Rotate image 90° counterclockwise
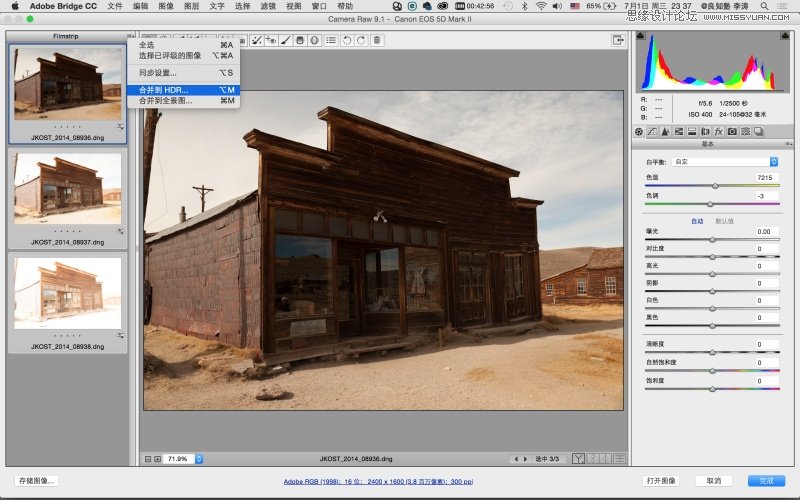800x500 pixels. click(x=346, y=40)
